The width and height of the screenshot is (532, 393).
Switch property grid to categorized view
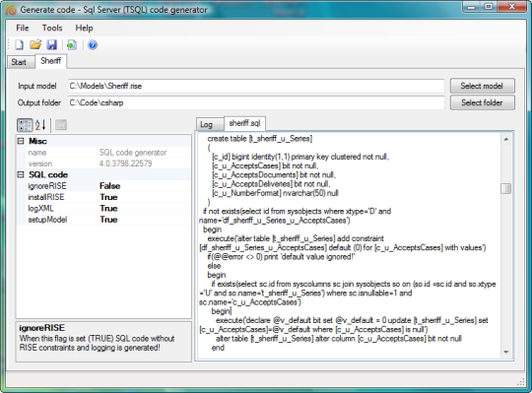coord(25,125)
